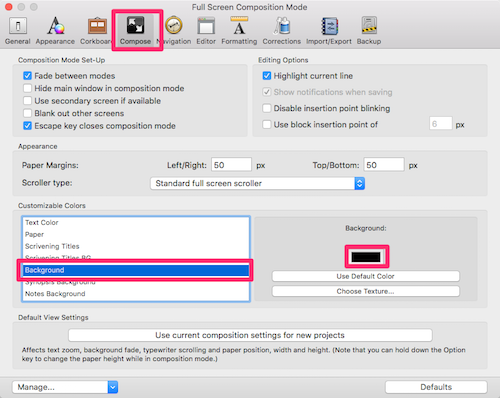Click the Defaults button
The width and height of the screenshot is (500, 398).
pyautogui.click(x=436, y=387)
